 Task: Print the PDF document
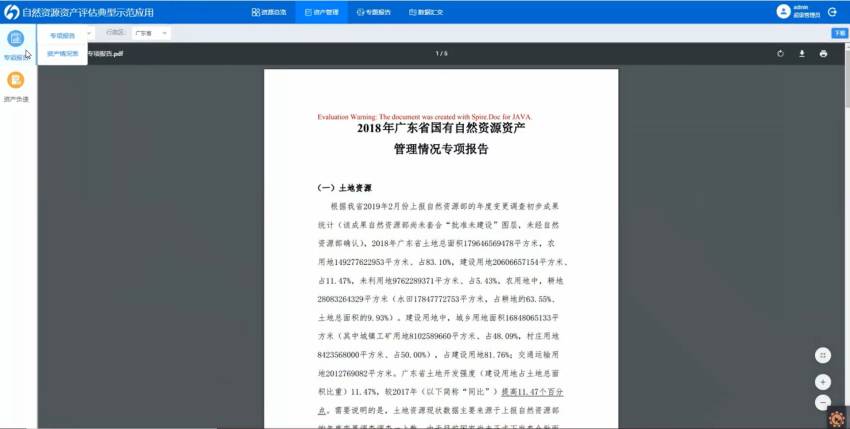coord(823,53)
